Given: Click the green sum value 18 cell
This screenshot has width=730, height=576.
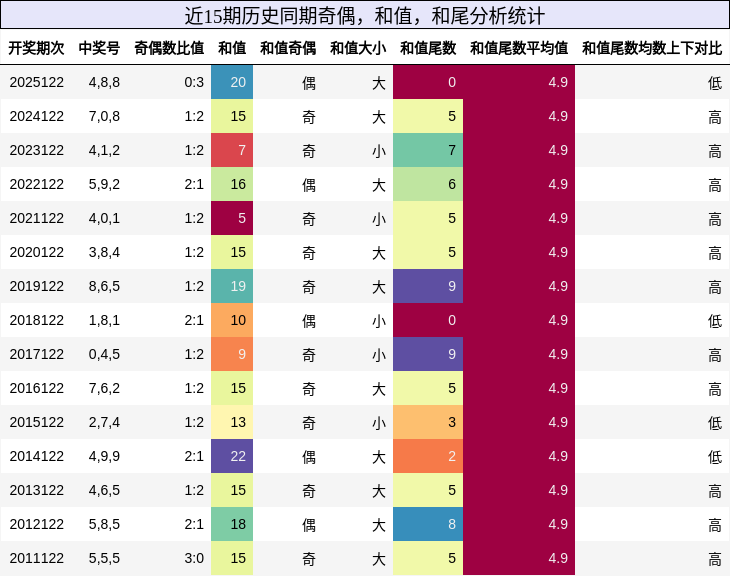Looking at the screenshot, I should click(232, 524).
